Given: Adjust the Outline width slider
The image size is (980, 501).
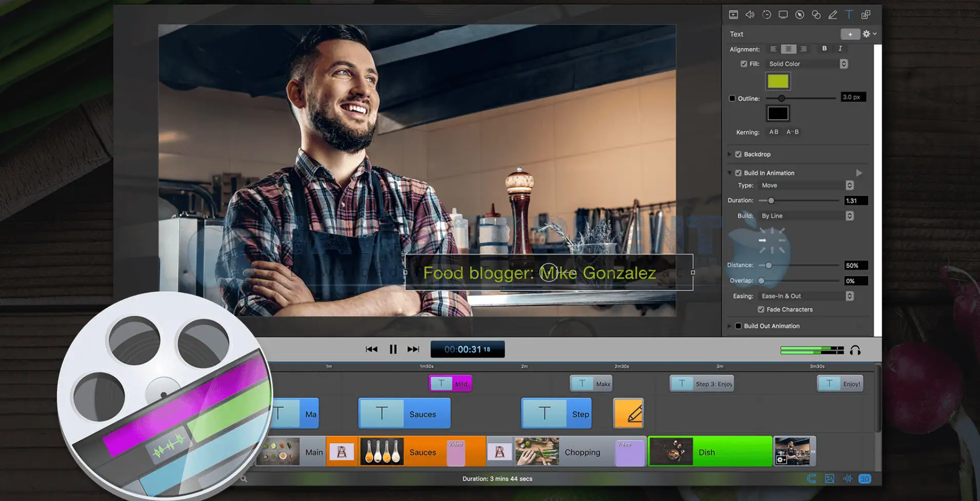Looking at the screenshot, I should click(781, 98).
